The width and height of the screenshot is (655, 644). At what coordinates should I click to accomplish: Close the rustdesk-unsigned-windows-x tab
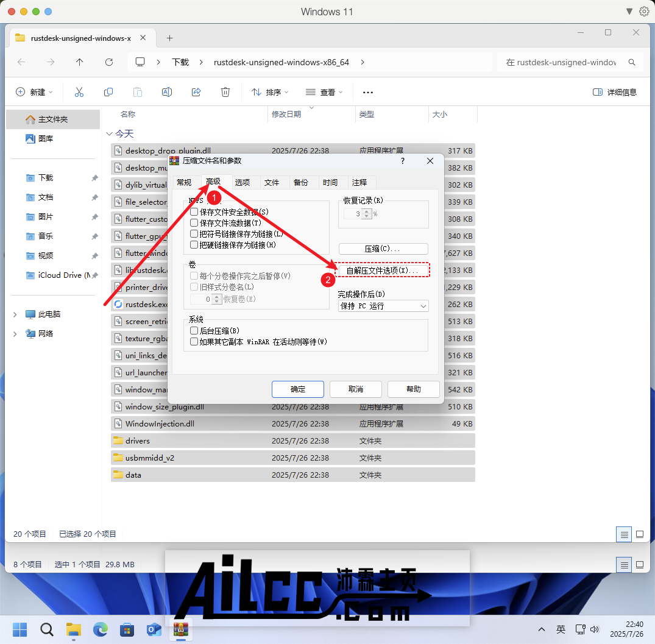click(143, 38)
